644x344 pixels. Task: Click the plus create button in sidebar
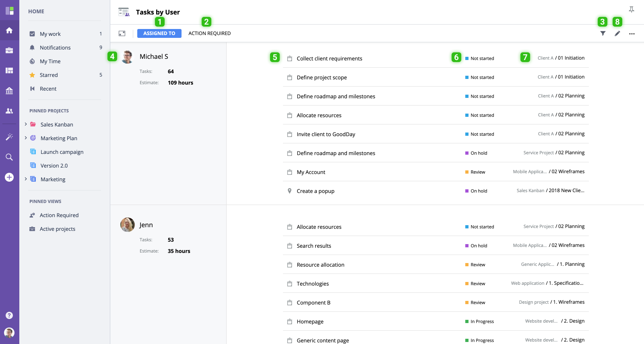(9, 177)
